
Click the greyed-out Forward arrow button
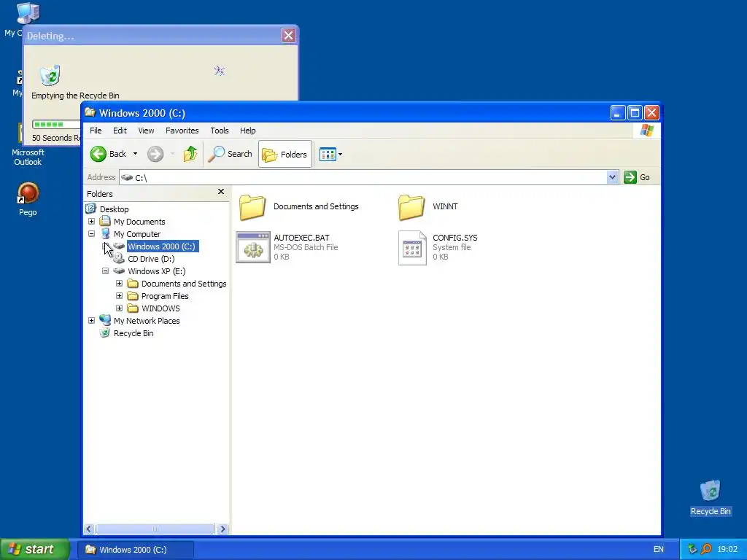[155, 154]
